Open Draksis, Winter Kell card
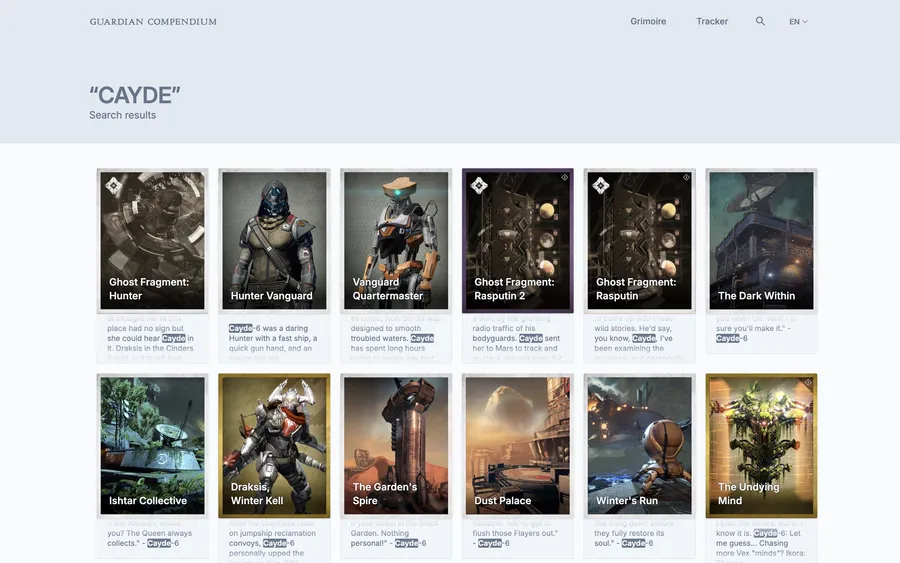 274,445
